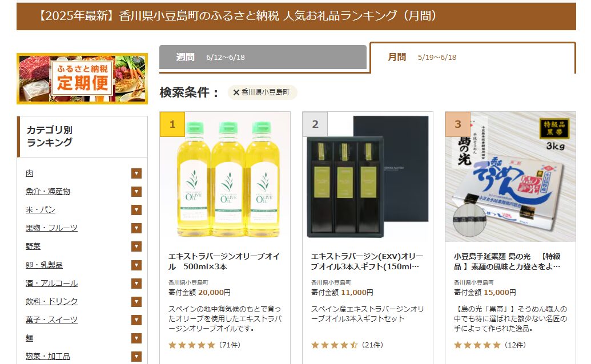The width and height of the screenshot is (591, 364).
Task: Open the olive oil gift set image
Action: click(368, 177)
